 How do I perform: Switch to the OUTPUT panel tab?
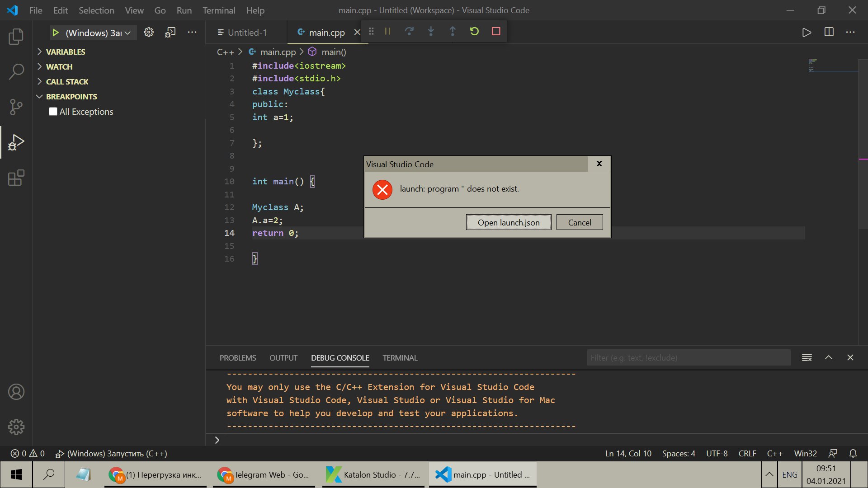[x=283, y=358]
